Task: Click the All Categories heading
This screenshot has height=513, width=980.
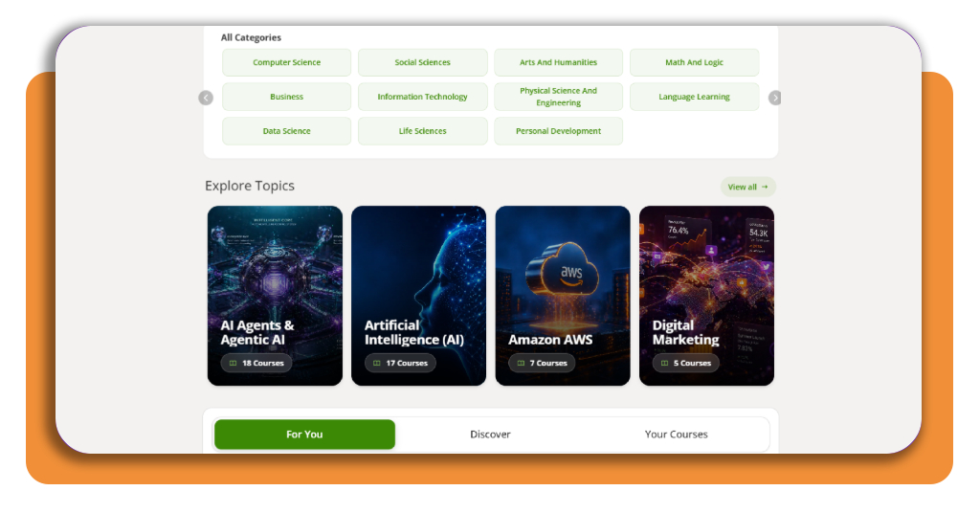Action: [251, 37]
